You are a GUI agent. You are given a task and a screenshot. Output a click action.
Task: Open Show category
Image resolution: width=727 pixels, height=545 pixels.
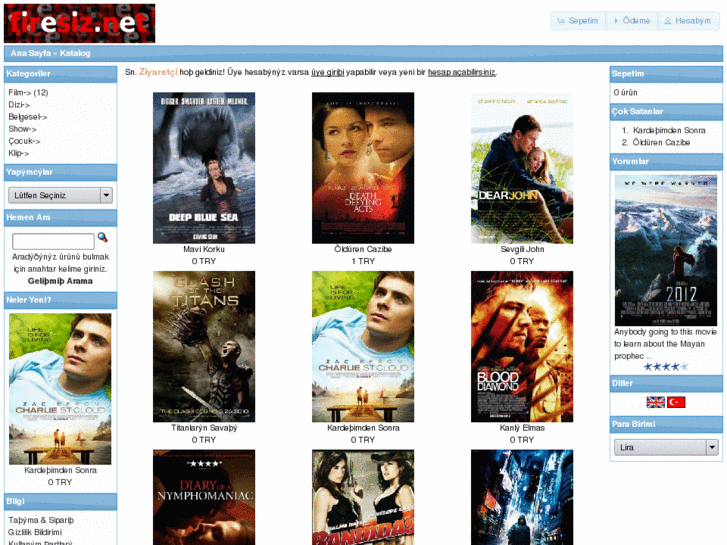(x=22, y=129)
